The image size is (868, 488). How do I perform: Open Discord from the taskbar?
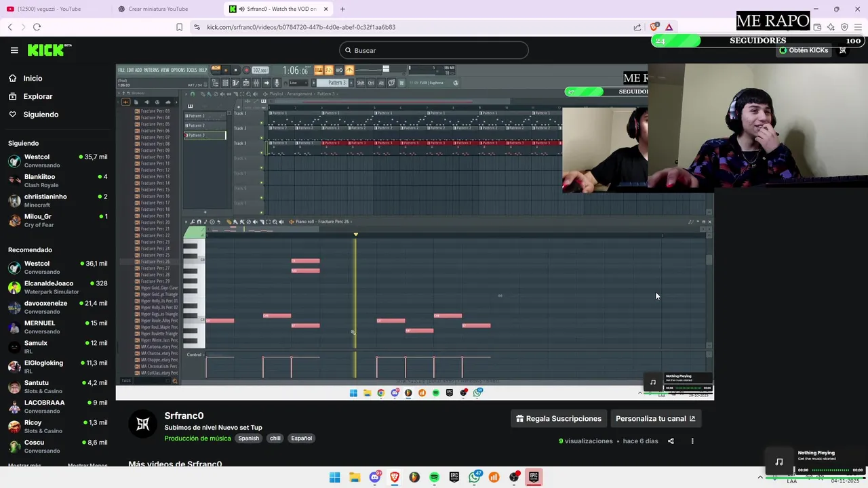[x=374, y=477]
